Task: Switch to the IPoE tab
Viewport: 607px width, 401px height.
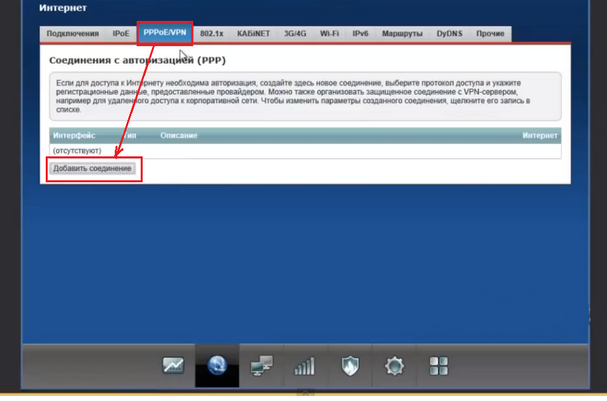Action: pos(121,34)
